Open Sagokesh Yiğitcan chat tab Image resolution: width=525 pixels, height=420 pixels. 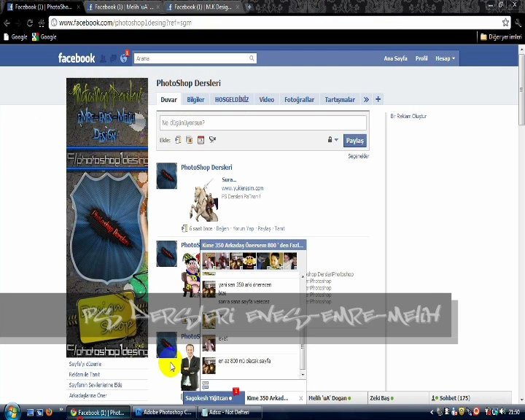coord(214,398)
